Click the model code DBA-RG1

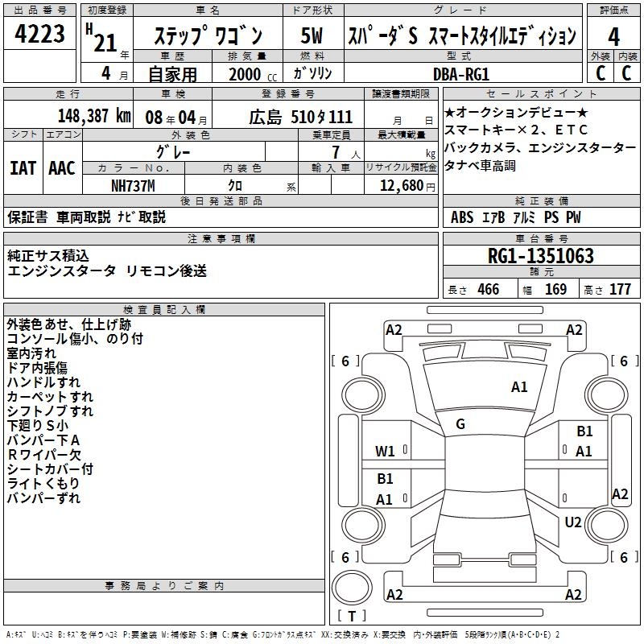tap(461, 74)
